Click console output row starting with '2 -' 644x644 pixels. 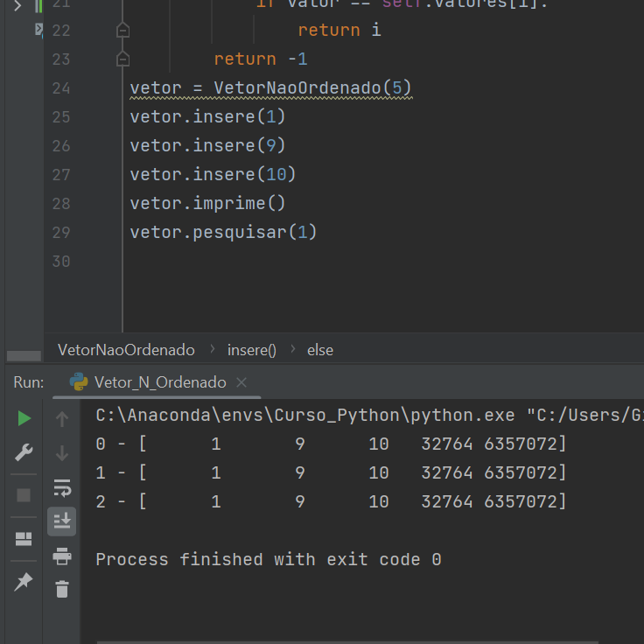pos(331,501)
